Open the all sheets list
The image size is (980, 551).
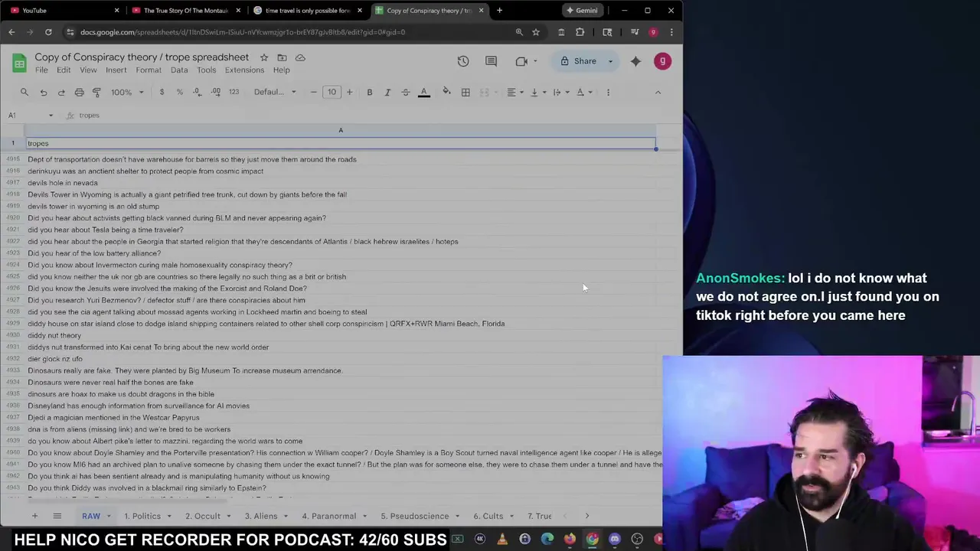pyautogui.click(x=57, y=516)
